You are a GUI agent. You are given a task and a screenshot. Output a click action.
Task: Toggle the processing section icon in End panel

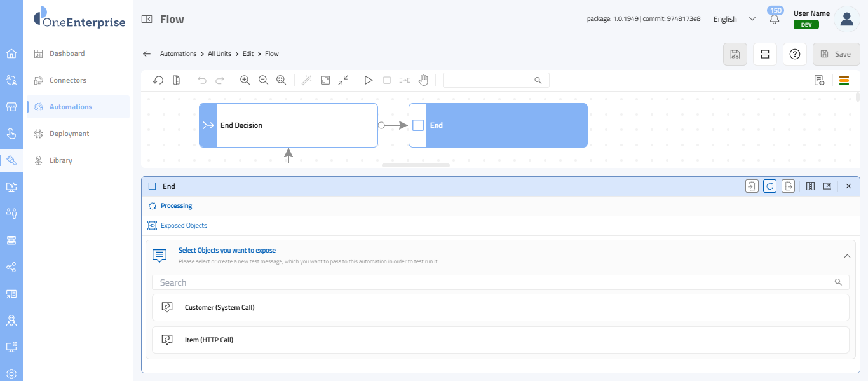click(770, 186)
